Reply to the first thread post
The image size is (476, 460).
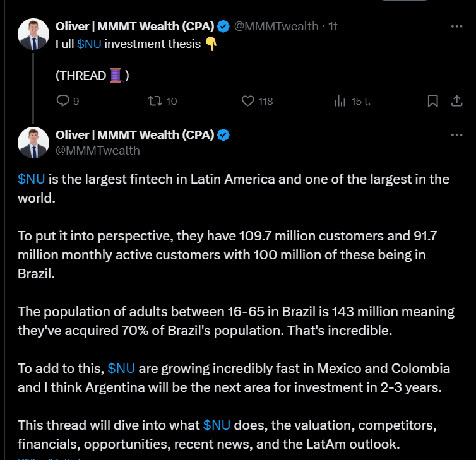(x=63, y=101)
